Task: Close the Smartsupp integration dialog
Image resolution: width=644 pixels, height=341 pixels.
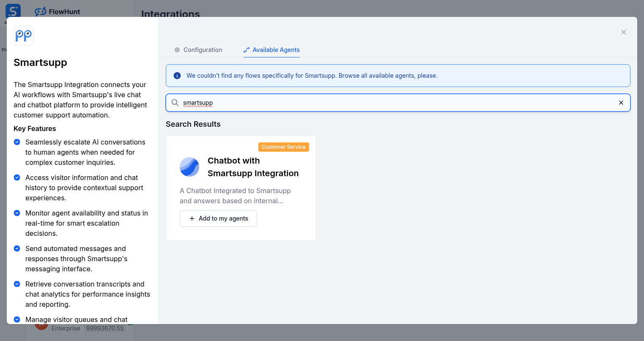Action: 623,32
